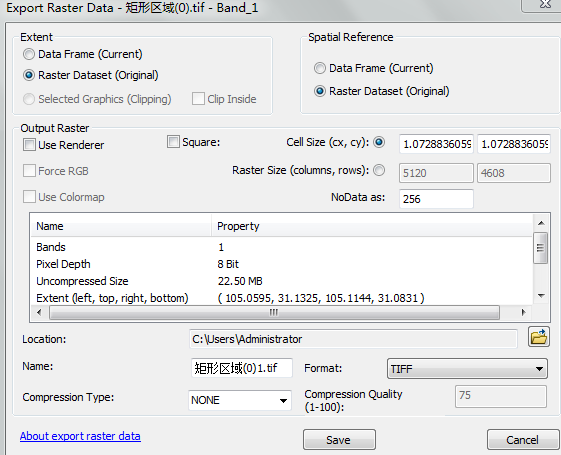Image resolution: width=561 pixels, height=455 pixels.
Task: Click the horizontal scrollbar right arrow
Action: [523, 312]
